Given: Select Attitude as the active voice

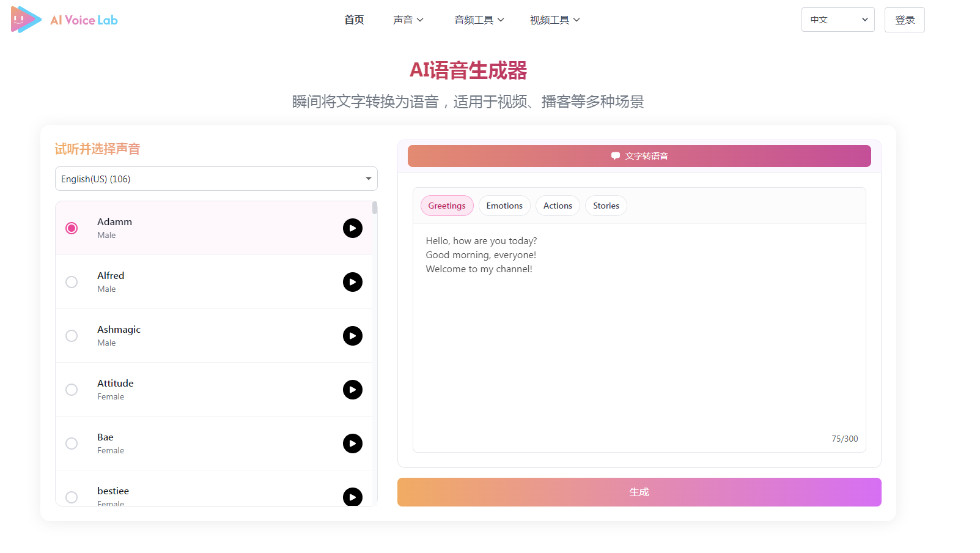Looking at the screenshot, I should (71, 390).
